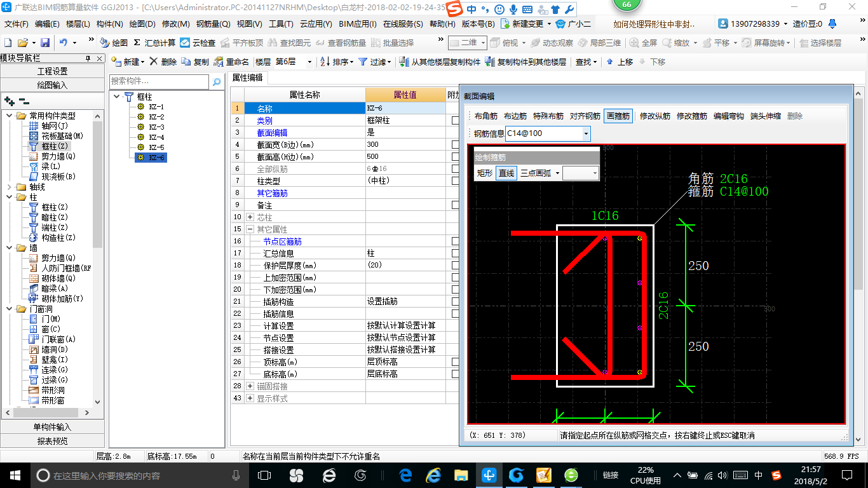Toggle 保护层厚度 row checkbox

(x=455, y=265)
